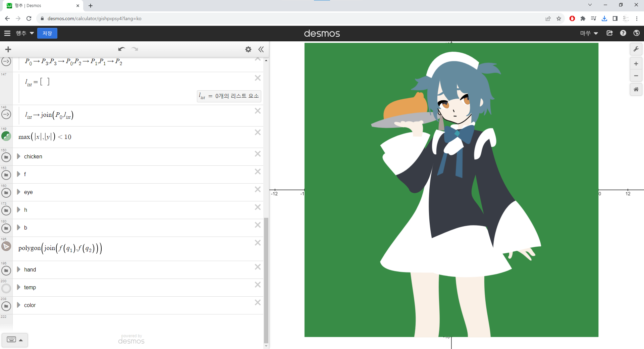The width and height of the screenshot is (644, 349).
Task: Toggle visibility of color folder
Action: [x=6, y=306]
